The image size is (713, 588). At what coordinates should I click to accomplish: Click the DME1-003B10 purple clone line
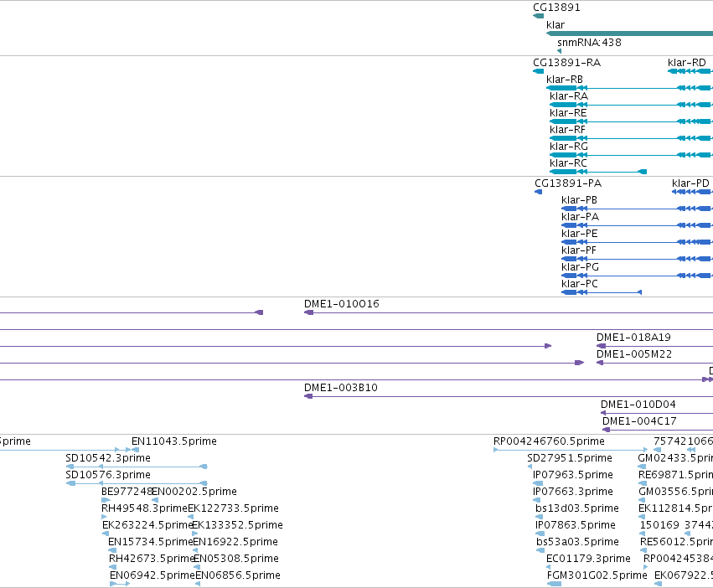[509, 396]
